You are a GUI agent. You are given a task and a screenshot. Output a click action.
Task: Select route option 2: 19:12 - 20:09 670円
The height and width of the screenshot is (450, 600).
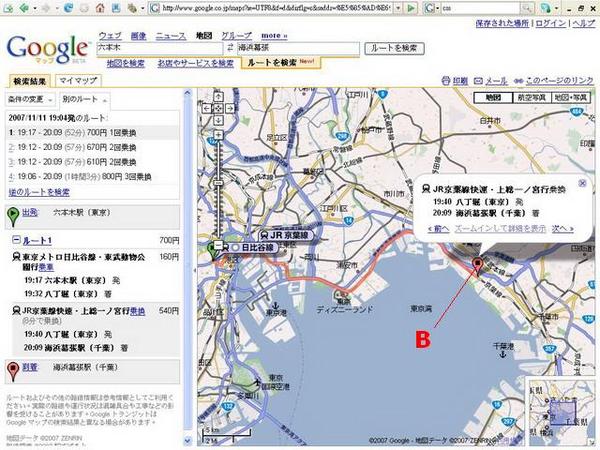[x=93, y=147]
